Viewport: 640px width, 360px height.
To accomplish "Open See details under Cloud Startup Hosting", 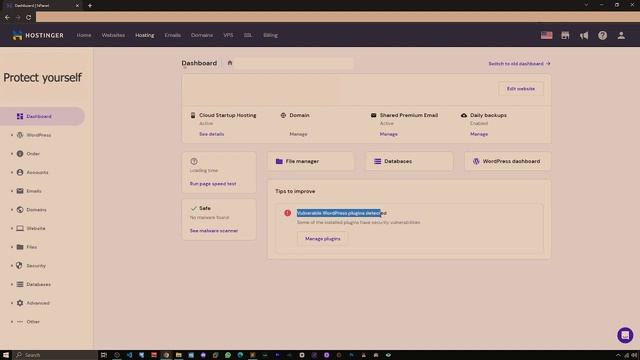I will tap(211, 134).
